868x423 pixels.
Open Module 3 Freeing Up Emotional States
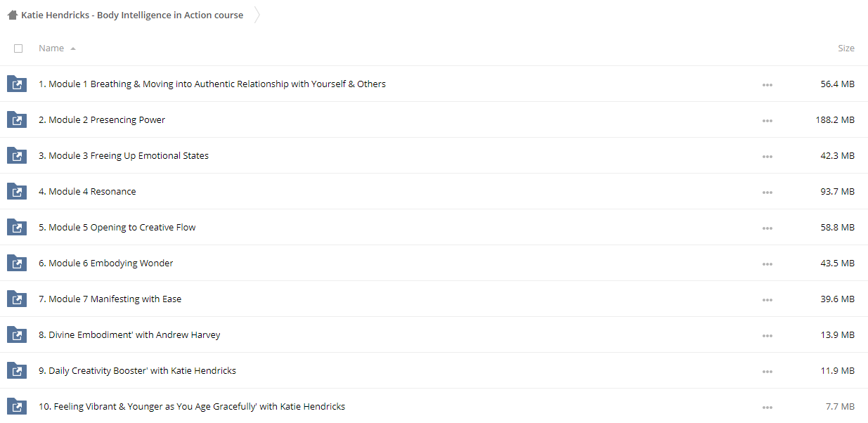(x=123, y=156)
